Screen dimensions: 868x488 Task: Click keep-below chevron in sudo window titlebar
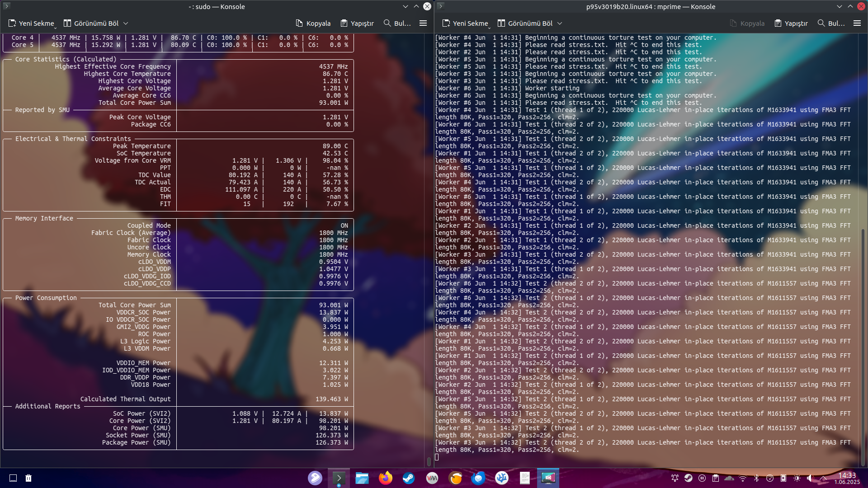pyautogui.click(x=406, y=6)
